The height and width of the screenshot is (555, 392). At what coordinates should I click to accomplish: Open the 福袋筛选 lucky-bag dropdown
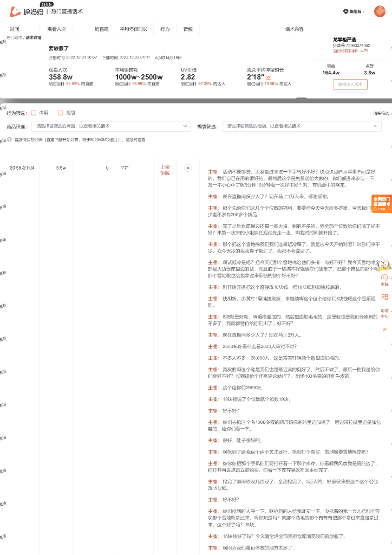pos(302,126)
